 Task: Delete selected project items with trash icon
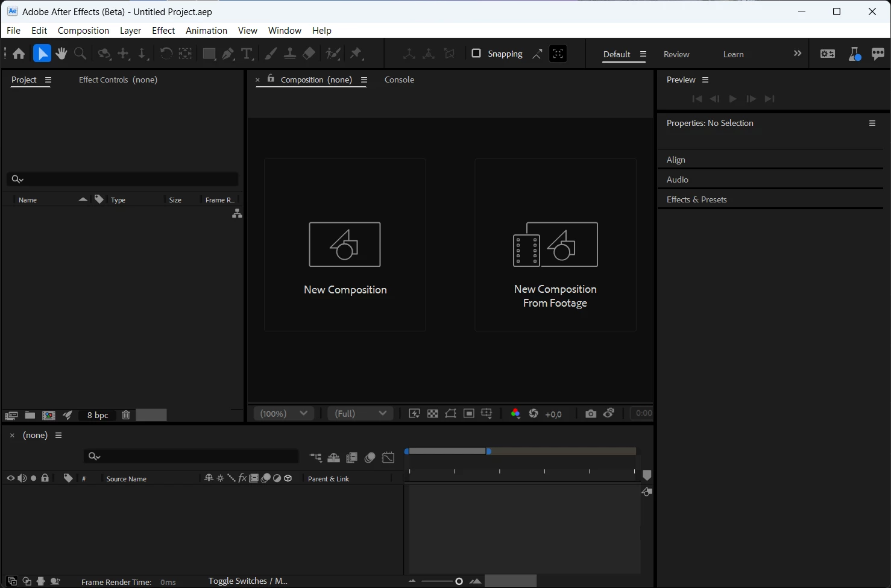tap(126, 415)
